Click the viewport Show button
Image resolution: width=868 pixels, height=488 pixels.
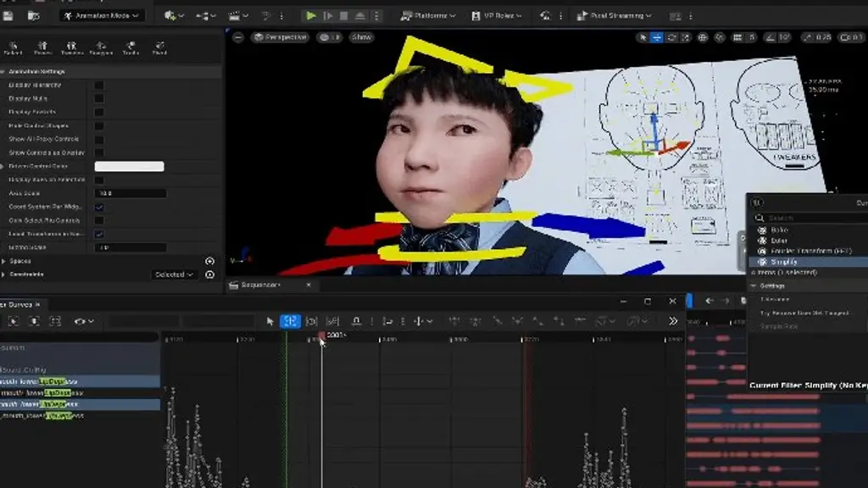click(361, 37)
